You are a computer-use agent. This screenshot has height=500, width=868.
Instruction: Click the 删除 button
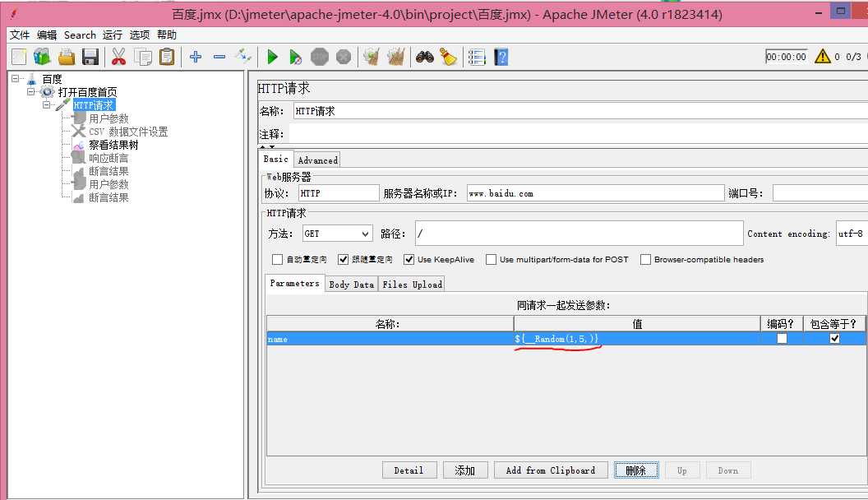636,470
